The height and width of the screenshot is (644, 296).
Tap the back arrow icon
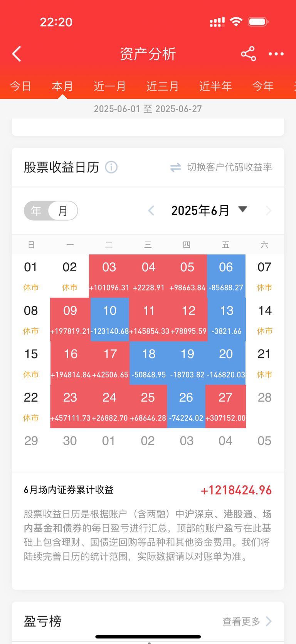pos(17,54)
